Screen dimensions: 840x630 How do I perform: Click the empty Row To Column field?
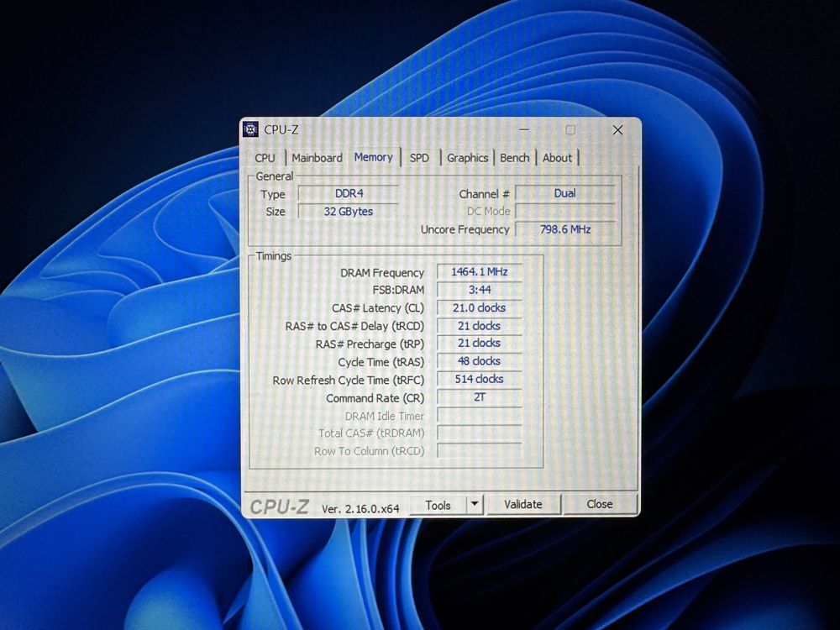click(480, 450)
